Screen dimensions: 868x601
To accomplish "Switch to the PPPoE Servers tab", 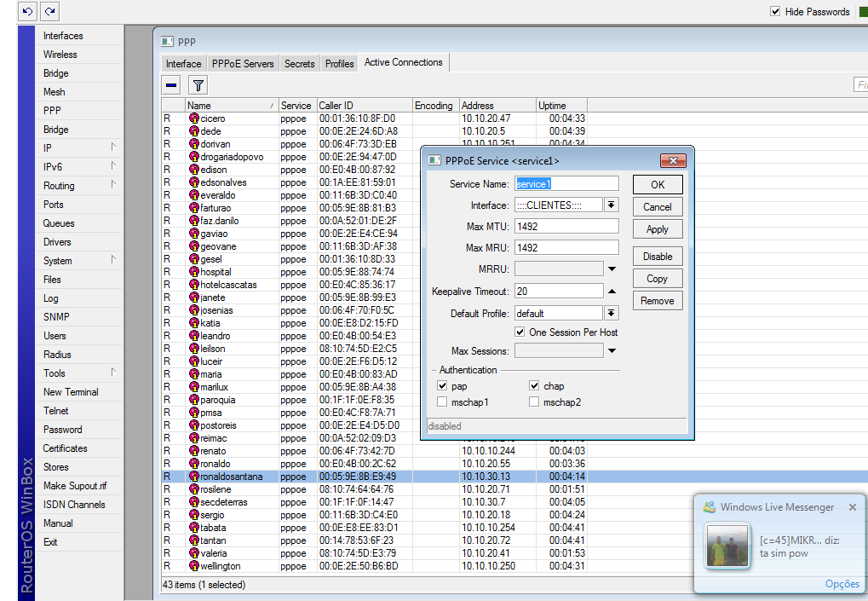I will tap(243, 64).
